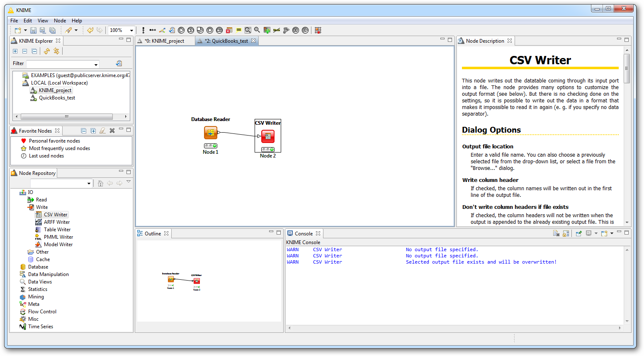
Task: Click the auto layout workflow icon
Action: [162, 30]
